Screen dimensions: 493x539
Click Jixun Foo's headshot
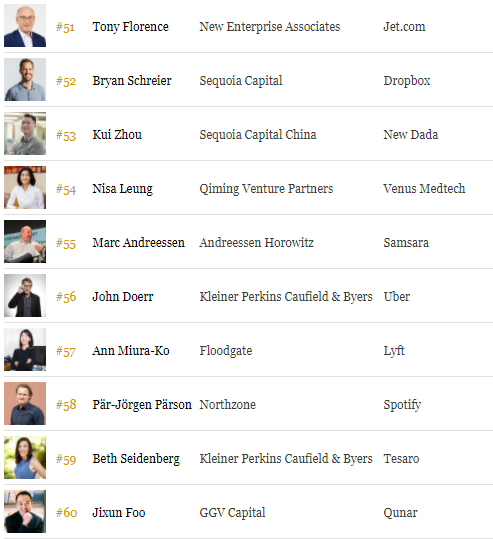click(25, 511)
